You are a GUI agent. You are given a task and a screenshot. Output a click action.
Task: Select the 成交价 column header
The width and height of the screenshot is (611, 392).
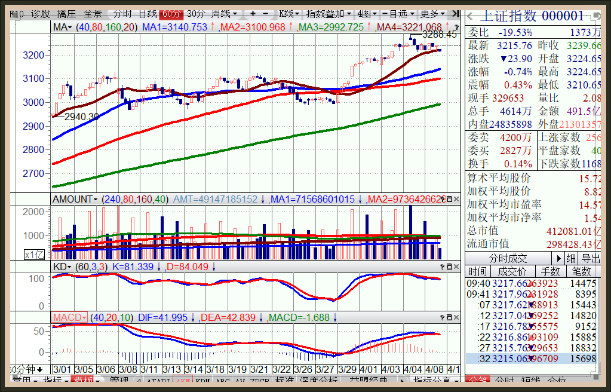pyautogui.click(x=512, y=271)
